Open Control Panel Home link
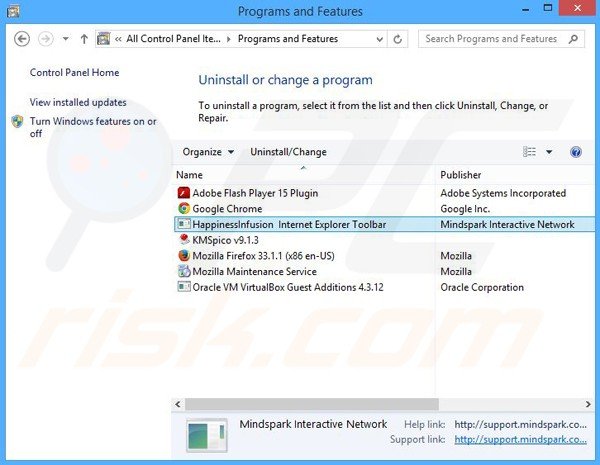 click(74, 72)
